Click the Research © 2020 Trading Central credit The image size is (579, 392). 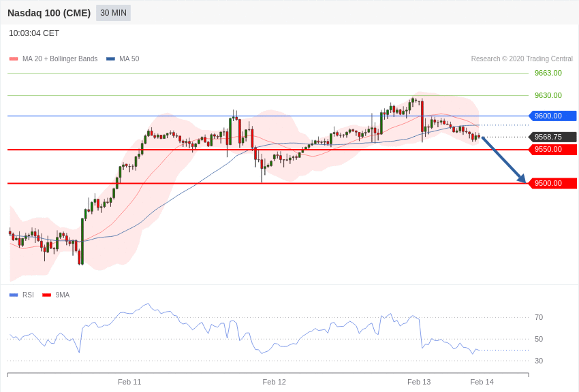click(x=522, y=59)
